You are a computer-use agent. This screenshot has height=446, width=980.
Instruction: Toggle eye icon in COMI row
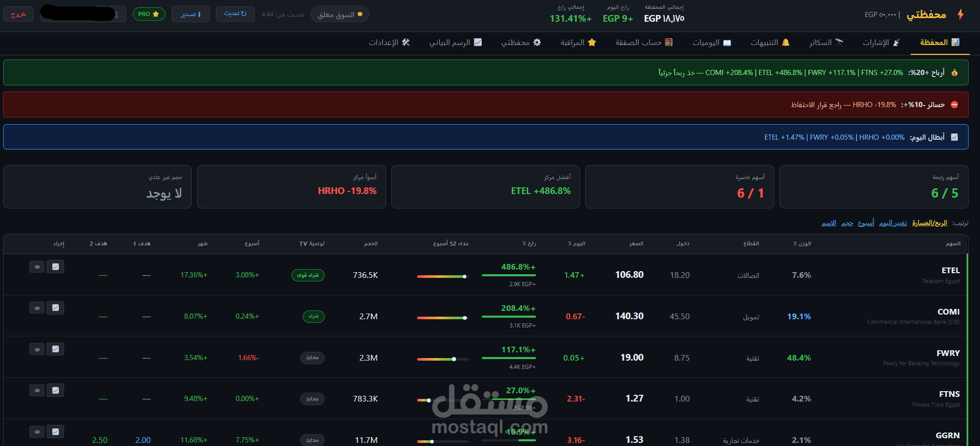click(x=37, y=308)
